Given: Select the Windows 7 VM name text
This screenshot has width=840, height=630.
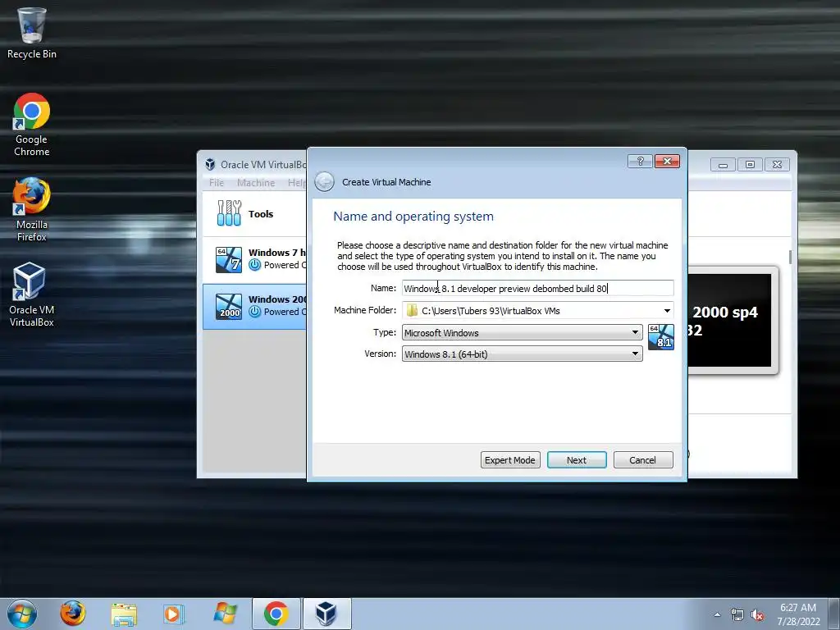Looking at the screenshot, I should 277,253.
